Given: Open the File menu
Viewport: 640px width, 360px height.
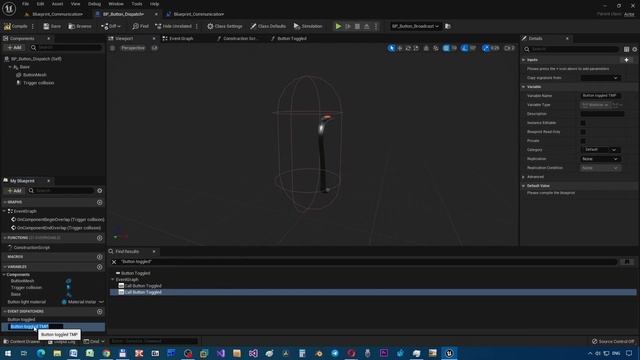Looking at the screenshot, I should (25, 4).
